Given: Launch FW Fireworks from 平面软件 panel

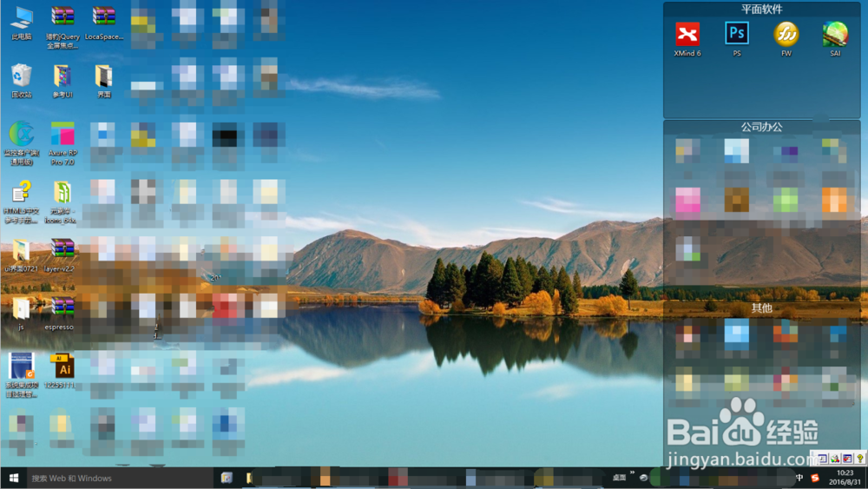Looking at the screenshot, I should coord(786,39).
